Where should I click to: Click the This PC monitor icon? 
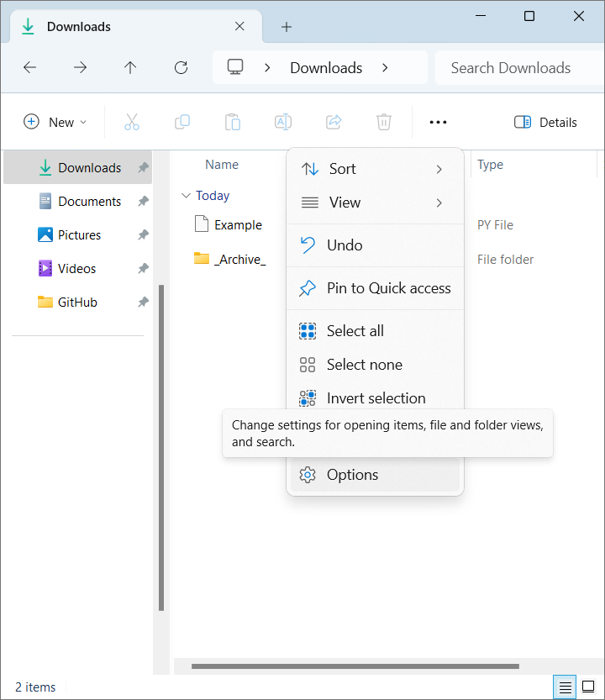[x=235, y=67]
